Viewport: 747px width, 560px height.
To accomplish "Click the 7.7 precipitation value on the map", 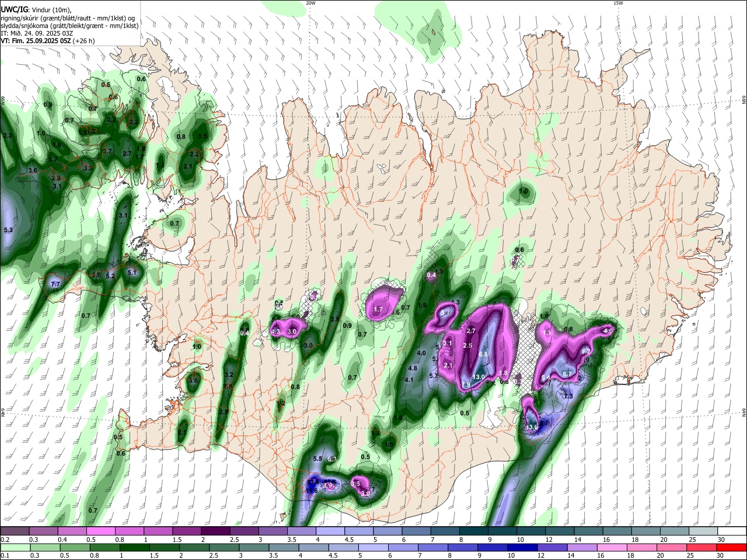I will (56, 284).
